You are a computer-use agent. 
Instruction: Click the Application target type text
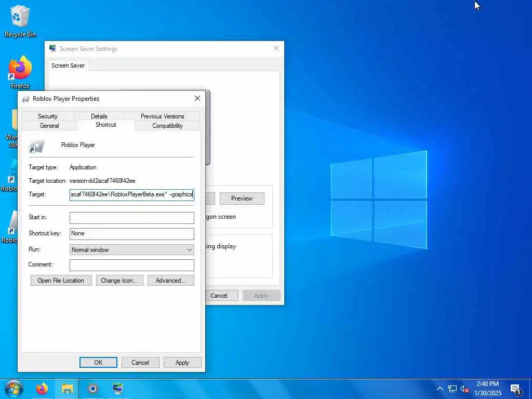83,167
